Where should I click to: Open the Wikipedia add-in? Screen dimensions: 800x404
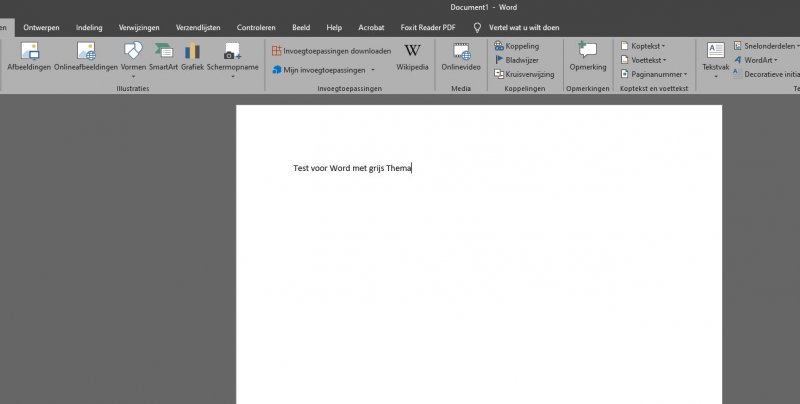coord(412,55)
